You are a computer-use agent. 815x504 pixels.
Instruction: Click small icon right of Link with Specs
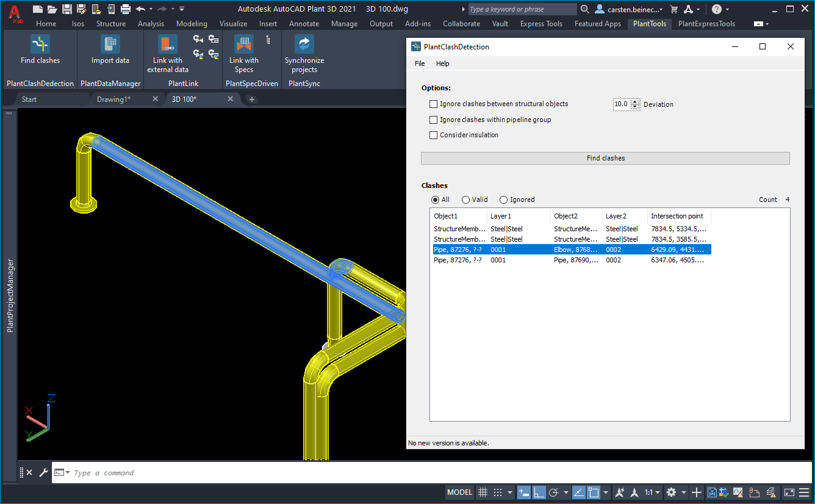click(x=268, y=40)
